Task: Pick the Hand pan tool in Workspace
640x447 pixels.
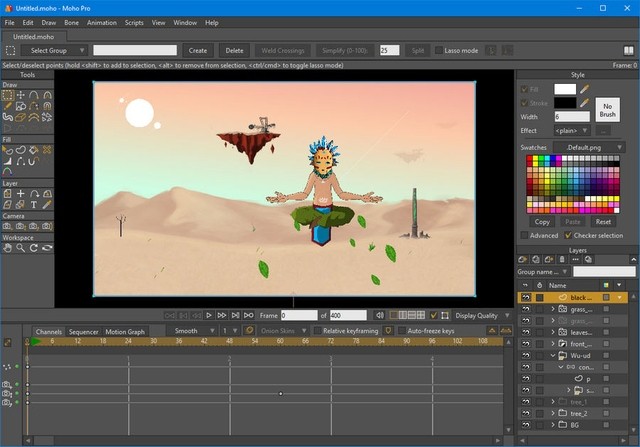Action: click(8, 248)
